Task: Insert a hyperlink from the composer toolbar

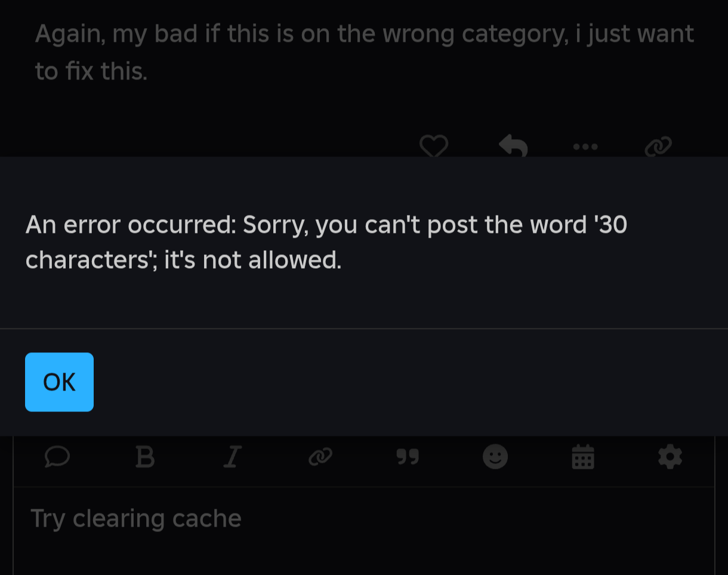Action: pos(320,457)
